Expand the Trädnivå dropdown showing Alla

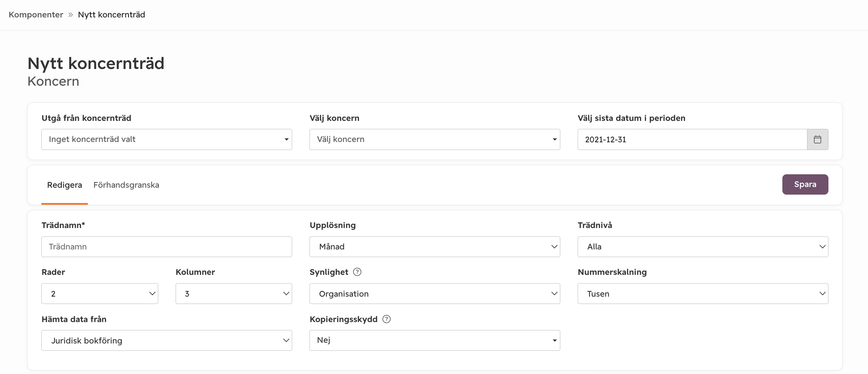[703, 247]
